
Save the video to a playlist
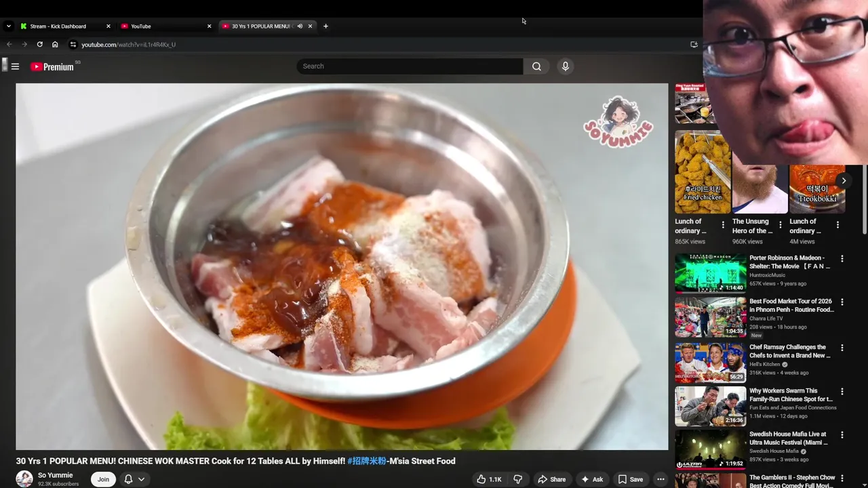point(630,479)
